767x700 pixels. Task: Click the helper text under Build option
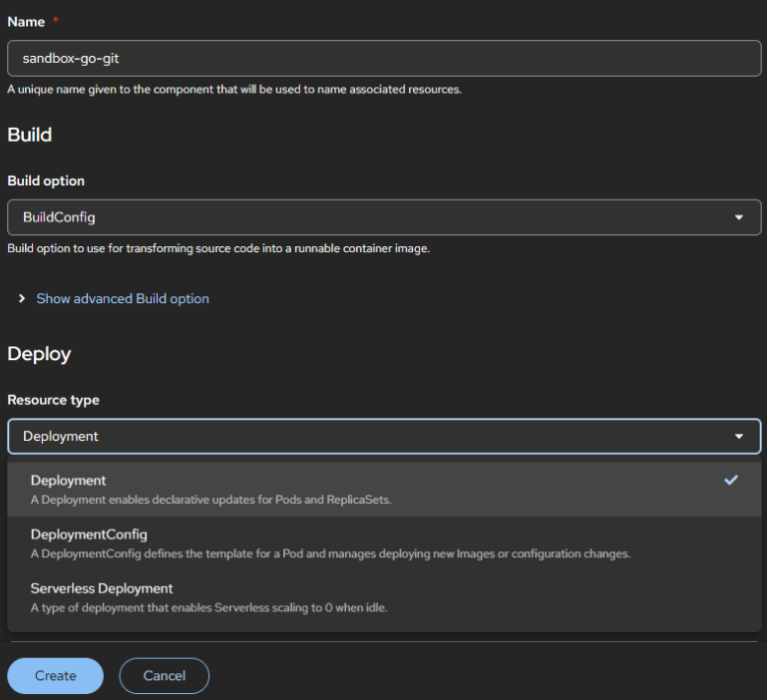[x=218, y=248]
